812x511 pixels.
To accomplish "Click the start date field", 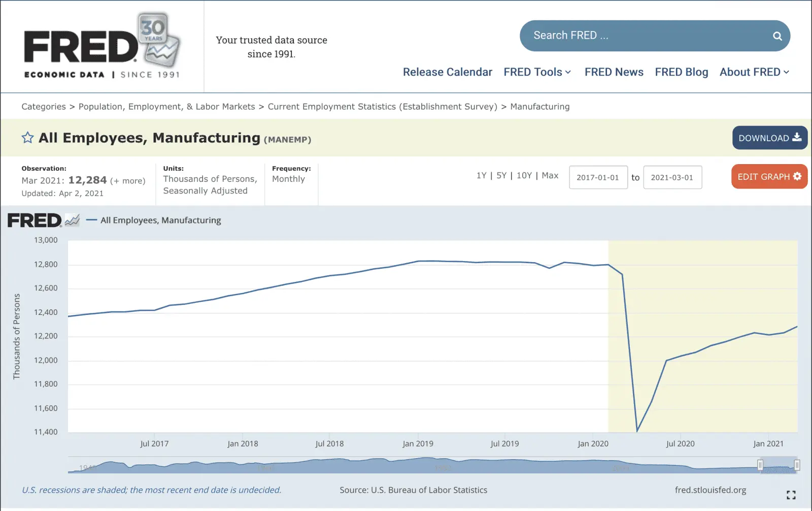I will (598, 177).
